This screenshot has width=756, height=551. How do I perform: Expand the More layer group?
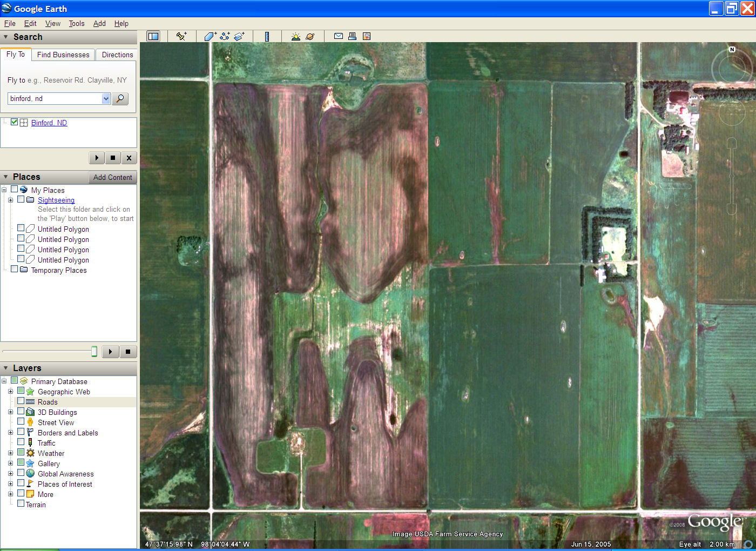coord(10,494)
